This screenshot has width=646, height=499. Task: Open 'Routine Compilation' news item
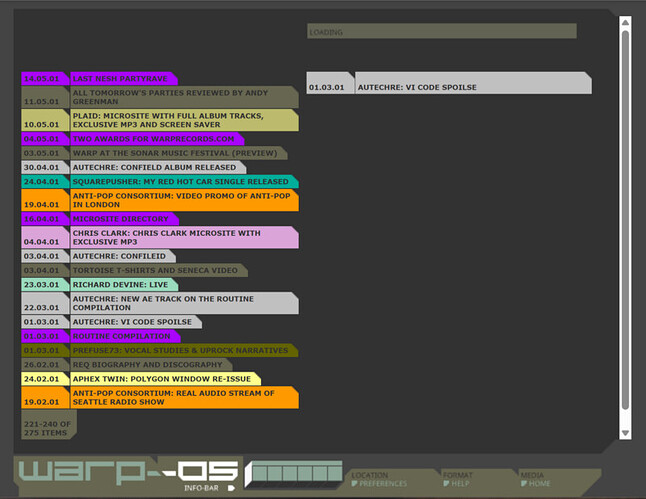tap(125, 336)
